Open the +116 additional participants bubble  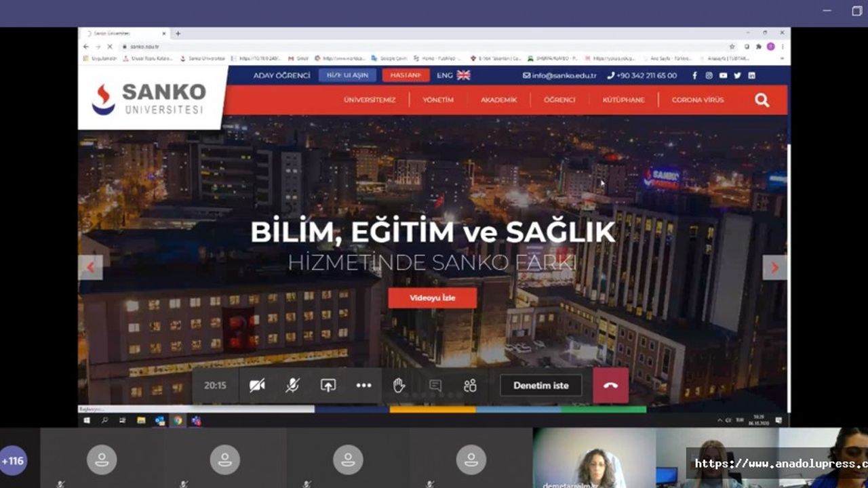point(13,461)
